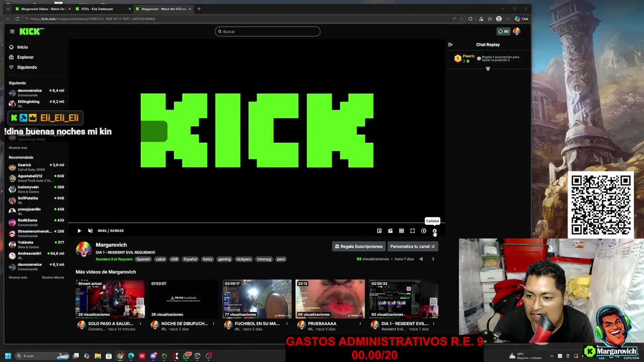Image resolution: width=644 pixels, height=362 pixels.
Task: Open the Windows Start menu
Action: 8,356
